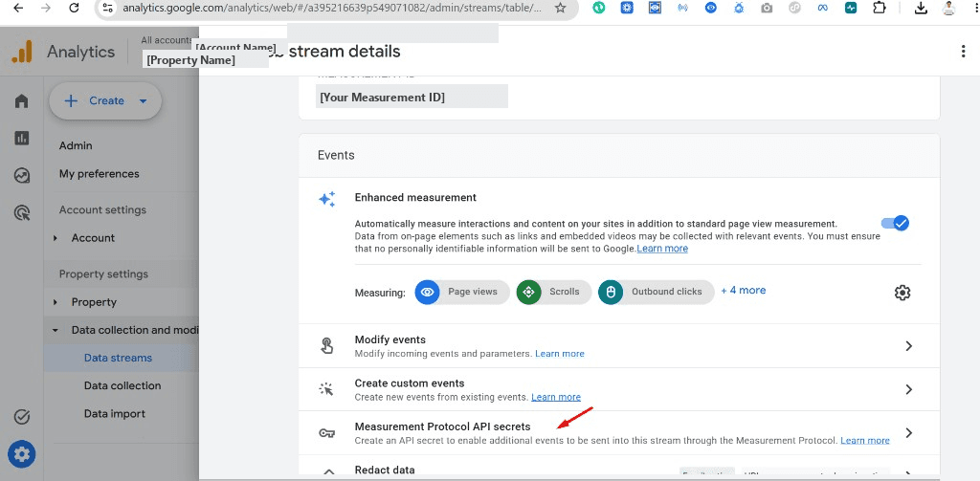
Task: Click the Measurement Protocol API secrets title
Action: click(x=442, y=426)
